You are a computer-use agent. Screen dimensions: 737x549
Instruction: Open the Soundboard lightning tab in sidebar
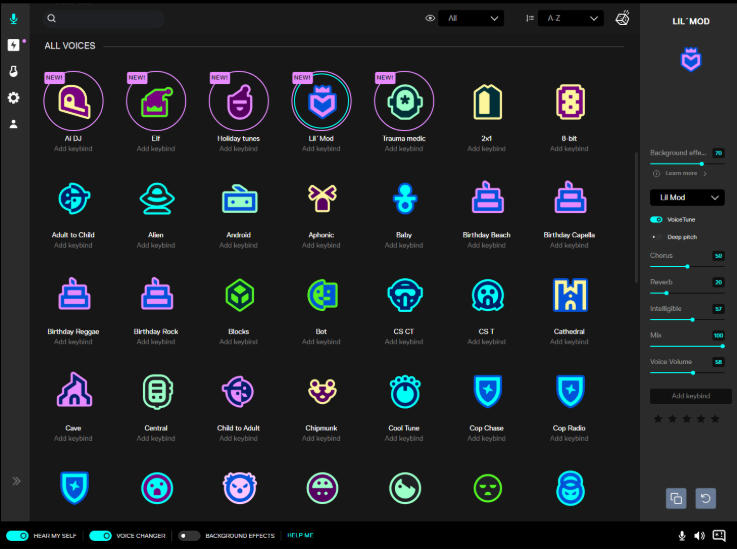click(x=14, y=45)
